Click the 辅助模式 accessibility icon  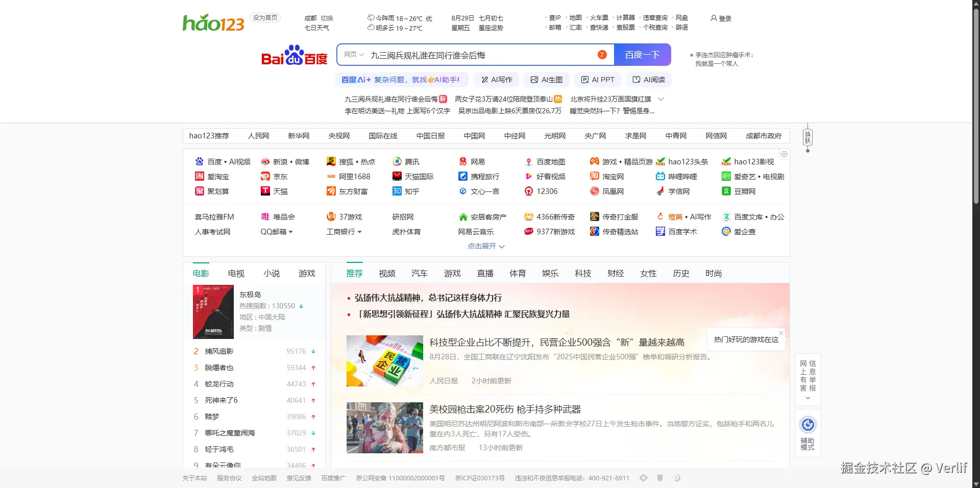pos(807,425)
